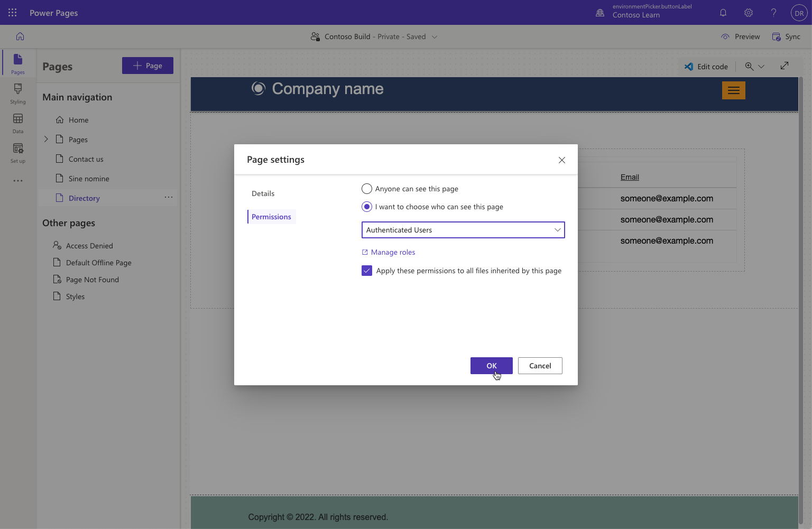This screenshot has height=529, width=812.
Task: Edit code in Visual Studio Code
Action: [x=706, y=66]
